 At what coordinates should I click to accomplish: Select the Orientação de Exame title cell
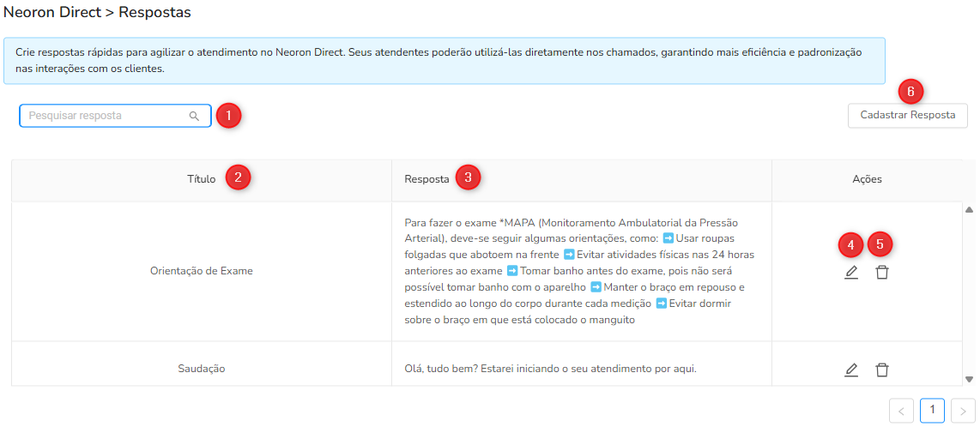click(x=202, y=271)
